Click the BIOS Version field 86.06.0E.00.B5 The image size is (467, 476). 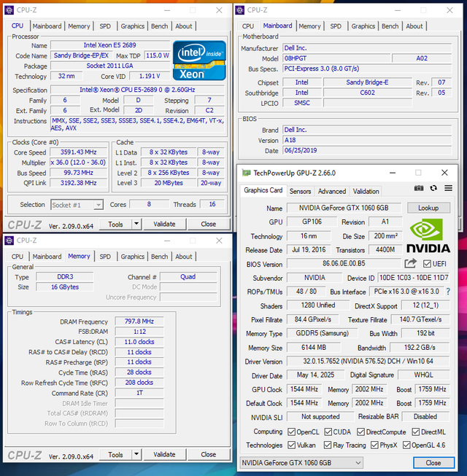(x=344, y=263)
